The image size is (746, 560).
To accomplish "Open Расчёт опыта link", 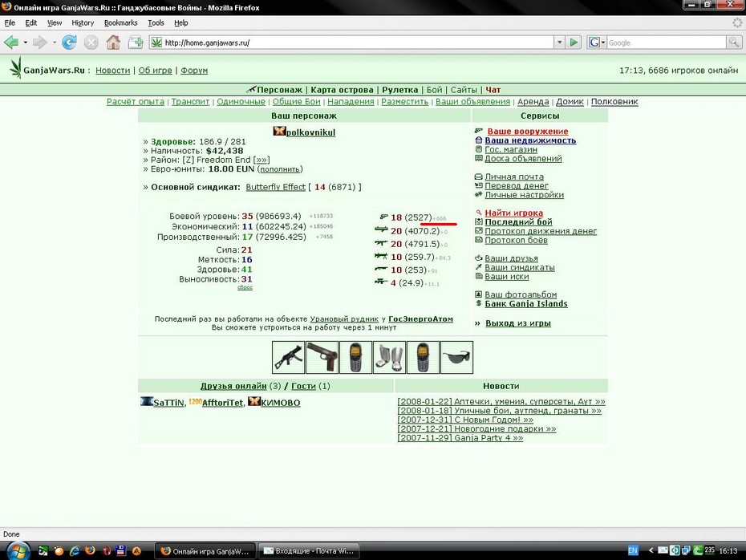I will 135,102.
